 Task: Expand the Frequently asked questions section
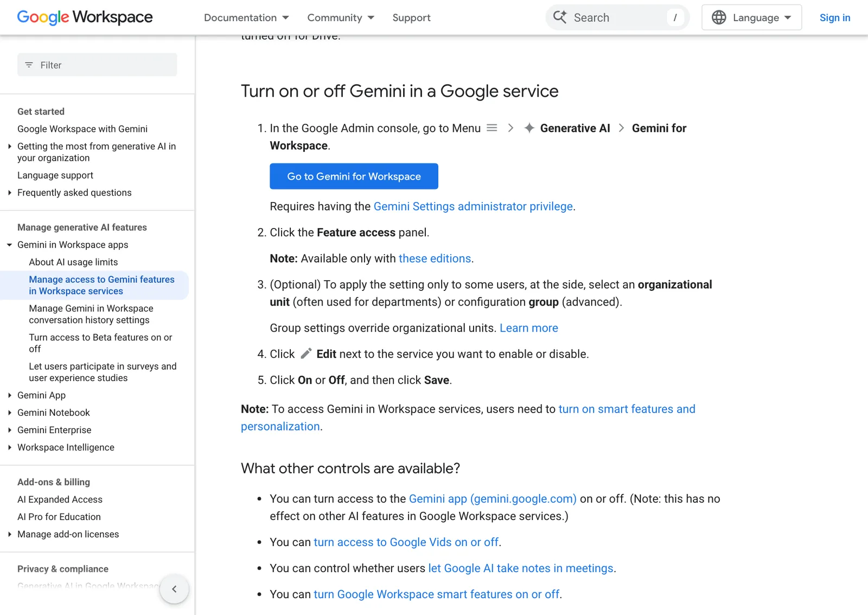(10, 193)
